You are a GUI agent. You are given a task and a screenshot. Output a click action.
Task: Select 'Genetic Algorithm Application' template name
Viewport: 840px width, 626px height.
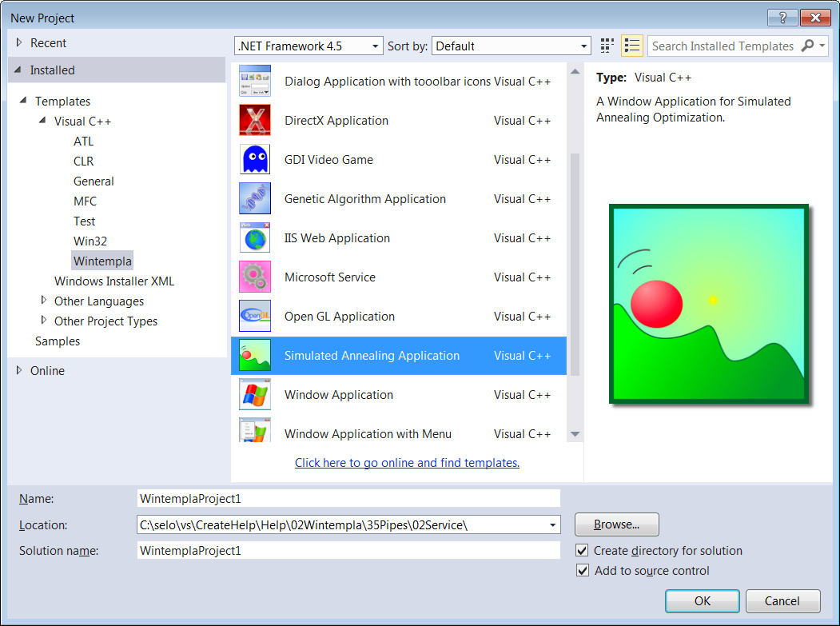click(x=364, y=199)
